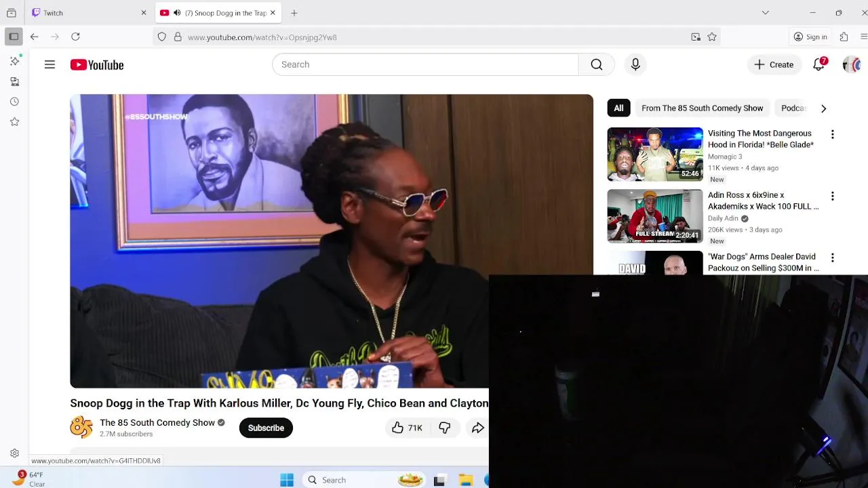This screenshot has width=868, height=488.
Task: Show next category chips with arrow
Action: click(x=823, y=108)
